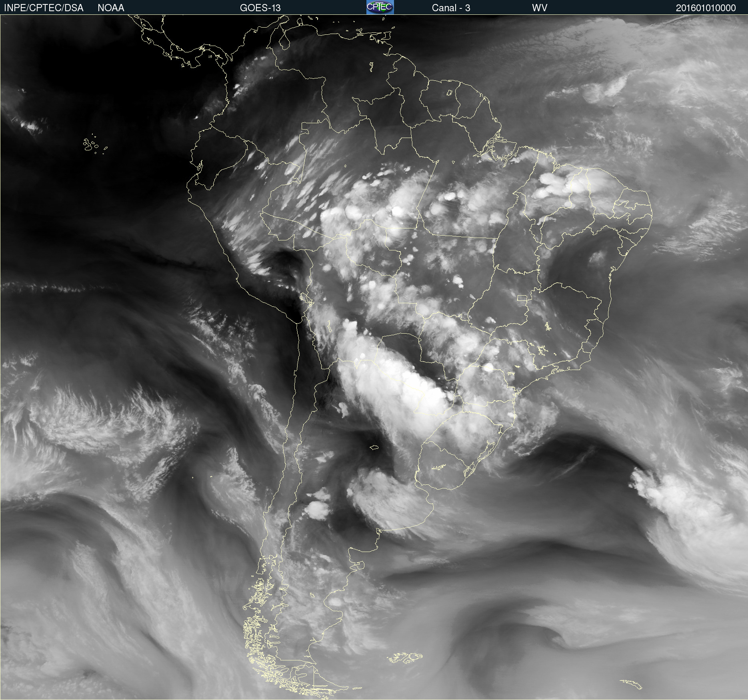Screen dimensions: 748x700
Task: Click the INPE/CPTEC/DSA header text
Action: point(44,8)
